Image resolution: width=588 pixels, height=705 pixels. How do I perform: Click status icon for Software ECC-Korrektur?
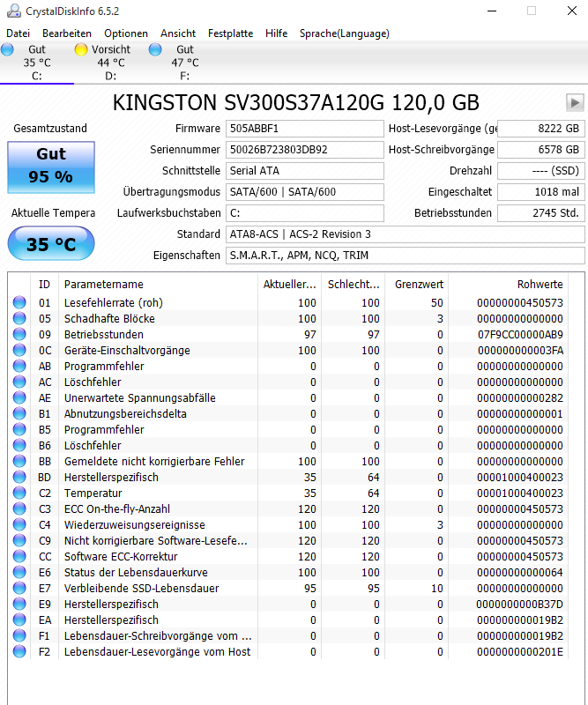(19, 556)
